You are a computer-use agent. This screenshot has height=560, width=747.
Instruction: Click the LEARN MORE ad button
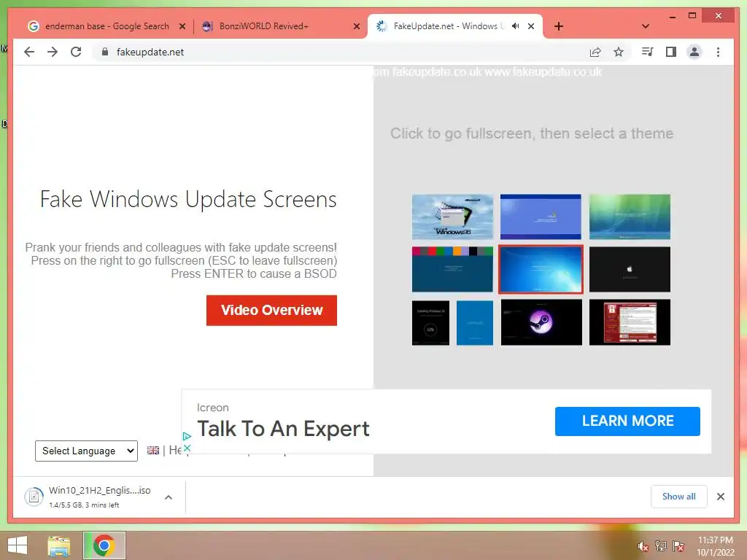(x=627, y=421)
